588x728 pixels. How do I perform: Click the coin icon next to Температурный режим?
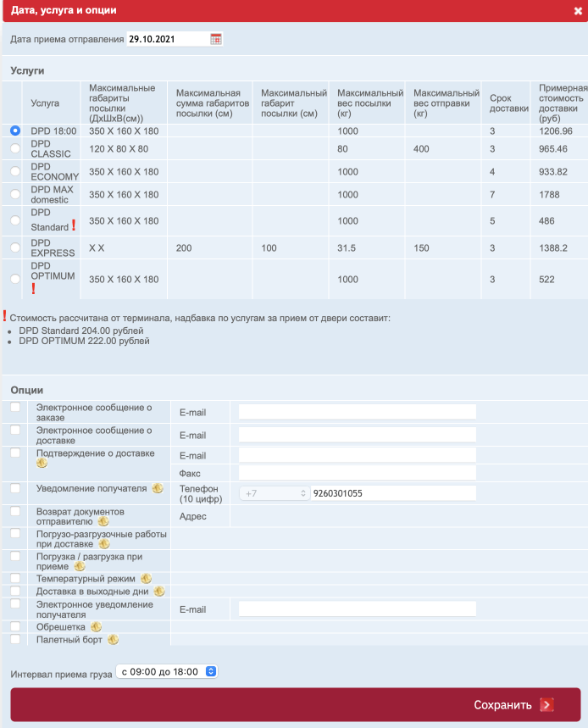[x=147, y=579]
